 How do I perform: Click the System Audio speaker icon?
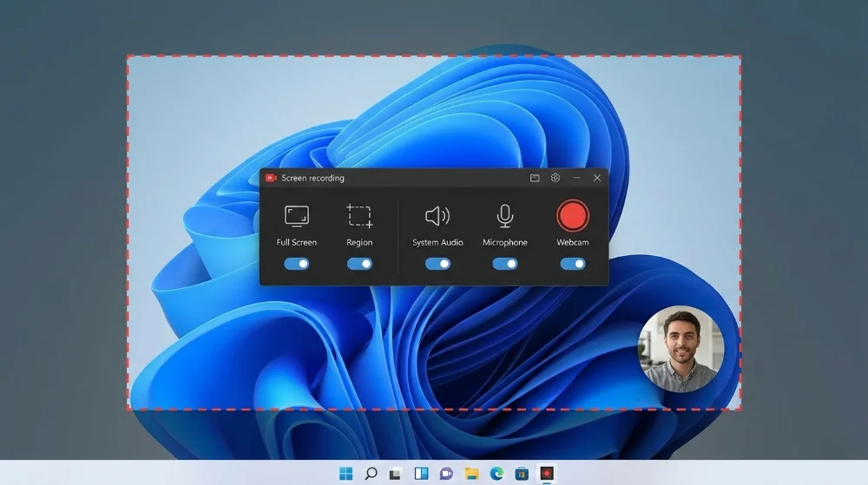click(437, 215)
